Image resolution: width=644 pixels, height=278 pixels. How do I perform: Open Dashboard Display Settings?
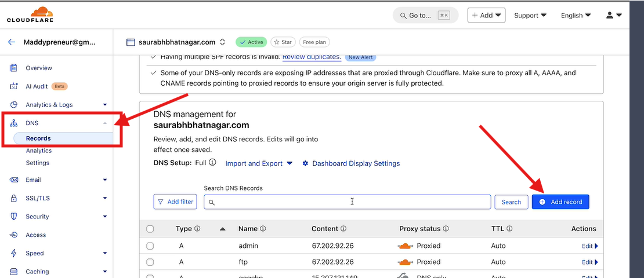click(x=351, y=163)
